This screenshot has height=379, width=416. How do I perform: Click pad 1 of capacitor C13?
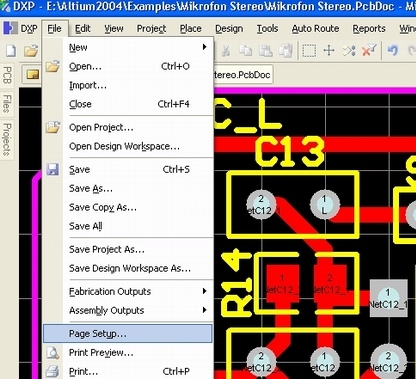pyautogui.click(x=325, y=204)
